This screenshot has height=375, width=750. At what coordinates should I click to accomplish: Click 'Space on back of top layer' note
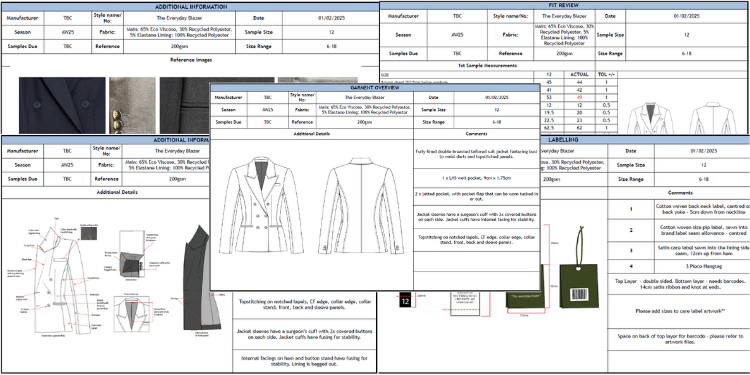tap(679, 339)
